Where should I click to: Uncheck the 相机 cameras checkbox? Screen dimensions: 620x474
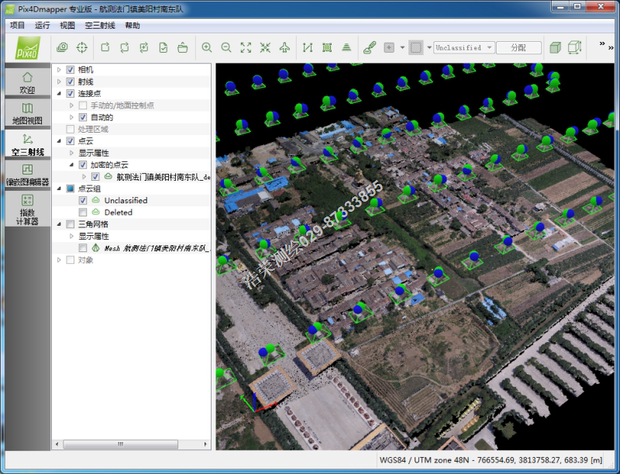[70, 69]
